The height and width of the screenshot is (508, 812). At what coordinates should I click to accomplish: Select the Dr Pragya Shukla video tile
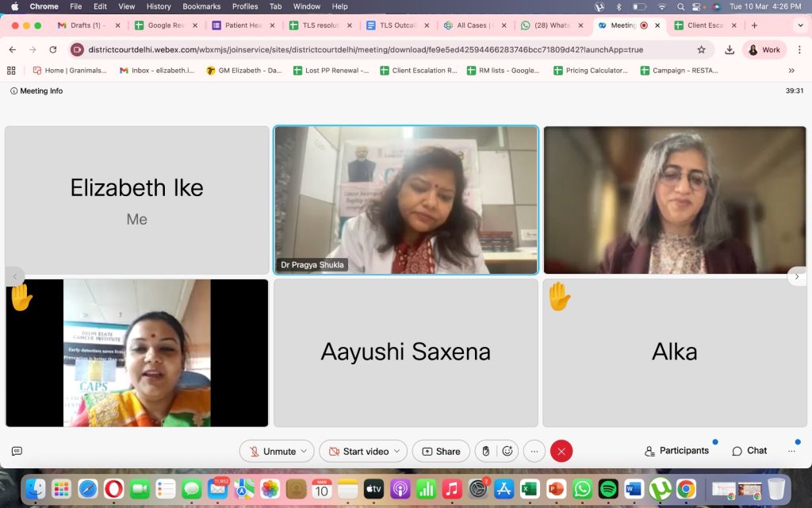(406, 200)
